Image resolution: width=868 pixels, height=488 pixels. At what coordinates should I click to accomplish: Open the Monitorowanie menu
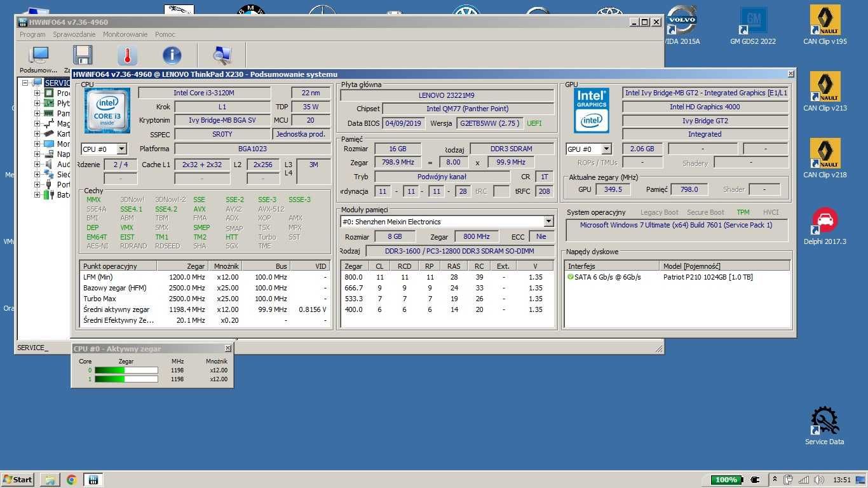click(x=125, y=34)
